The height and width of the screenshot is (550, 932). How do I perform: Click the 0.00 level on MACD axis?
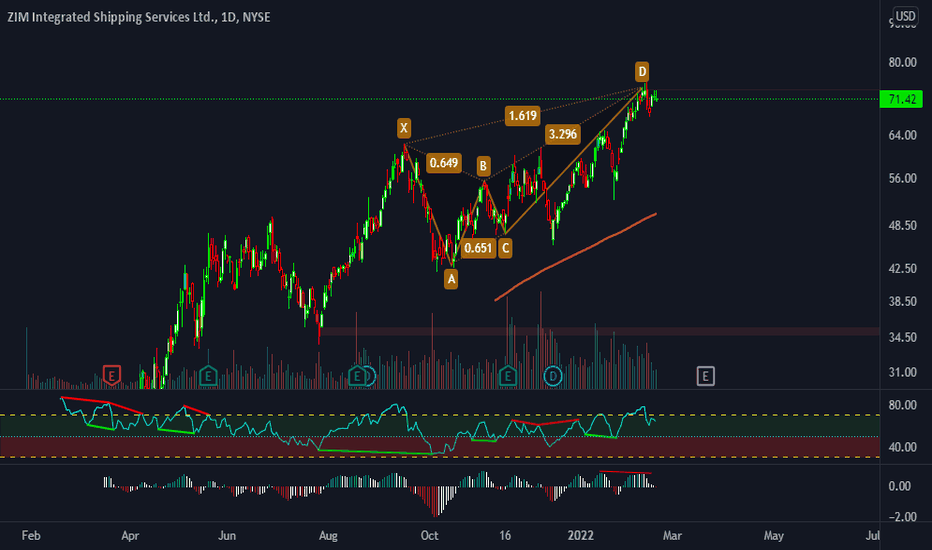[900, 486]
